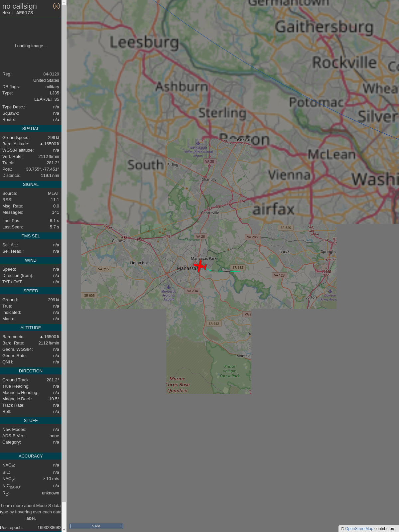This screenshot has width=399, height=532.
Task: Click the VA 234 route shield
Action: tap(192, 291)
